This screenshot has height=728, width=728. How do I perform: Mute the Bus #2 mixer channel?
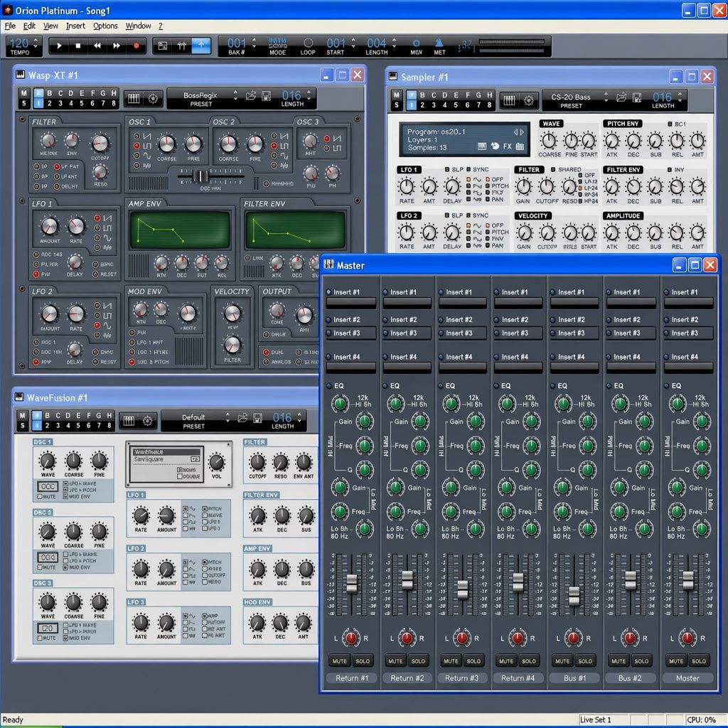[619, 661]
